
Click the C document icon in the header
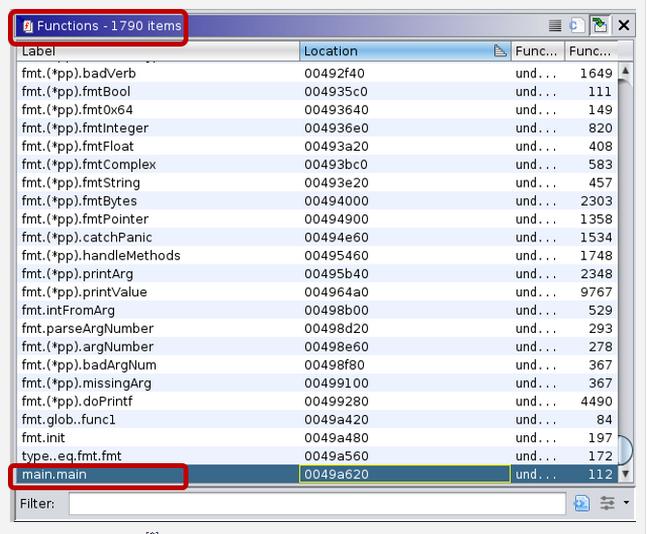(577, 26)
